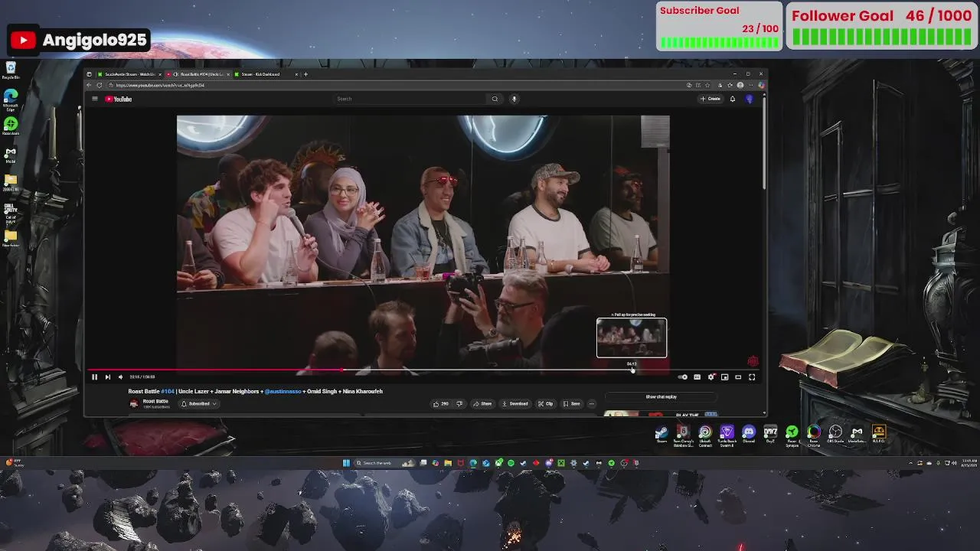Click the browser back arrow
This screenshot has height=551, width=980.
pos(90,85)
